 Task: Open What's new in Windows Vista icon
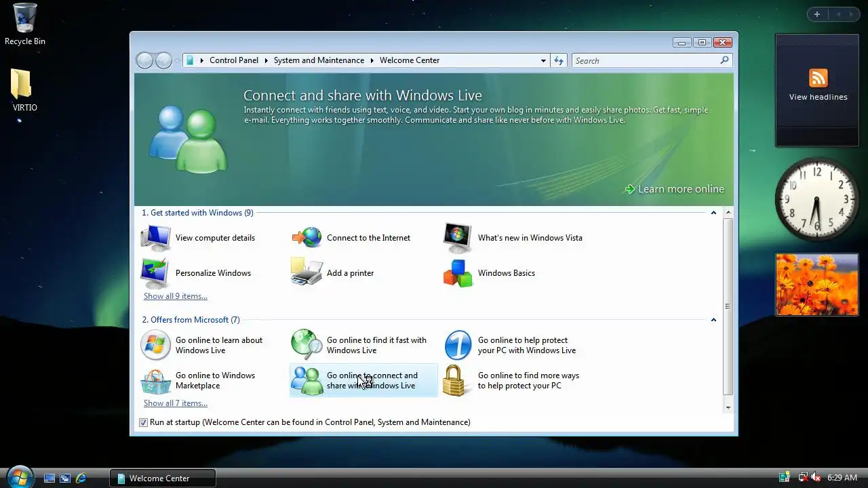458,238
